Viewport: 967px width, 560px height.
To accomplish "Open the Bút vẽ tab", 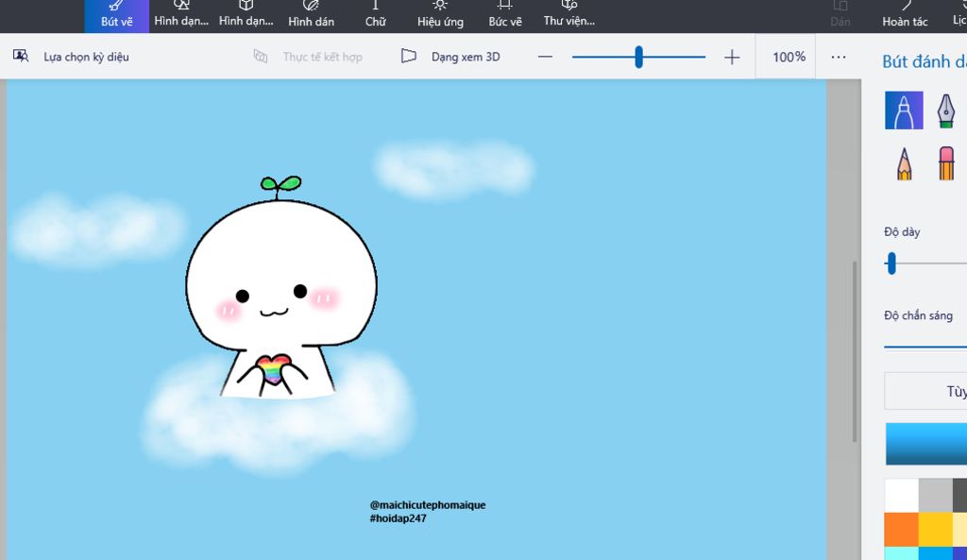I will click(116, 16).
